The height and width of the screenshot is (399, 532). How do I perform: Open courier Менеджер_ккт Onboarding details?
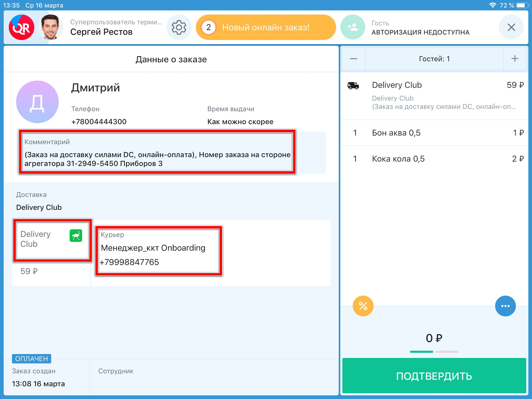tap(153, 248)
